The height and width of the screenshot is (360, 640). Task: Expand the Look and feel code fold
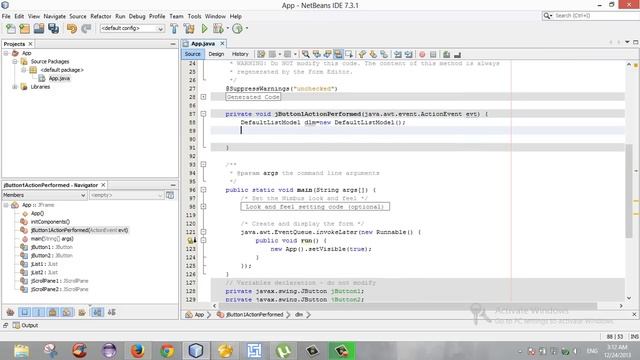pos(203,207)
